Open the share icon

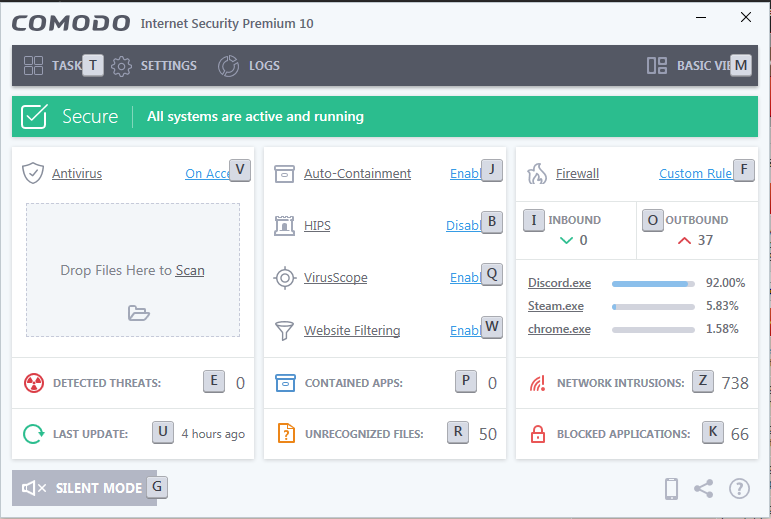coord(704,489)
